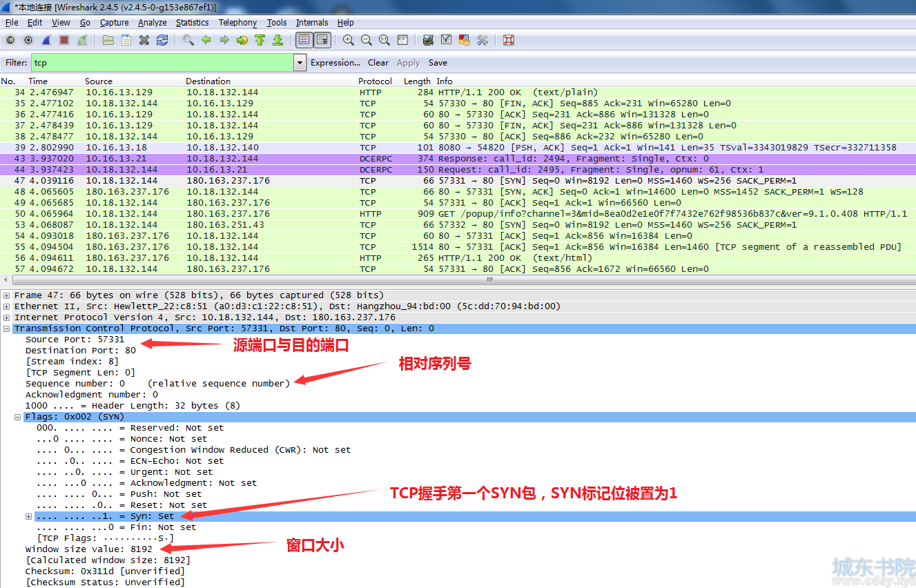Select packet 56 HTTP/1.1 200 OK row
Image resolution: width=916 pixels, height=588 pixels.
click(x=458, y=258)
